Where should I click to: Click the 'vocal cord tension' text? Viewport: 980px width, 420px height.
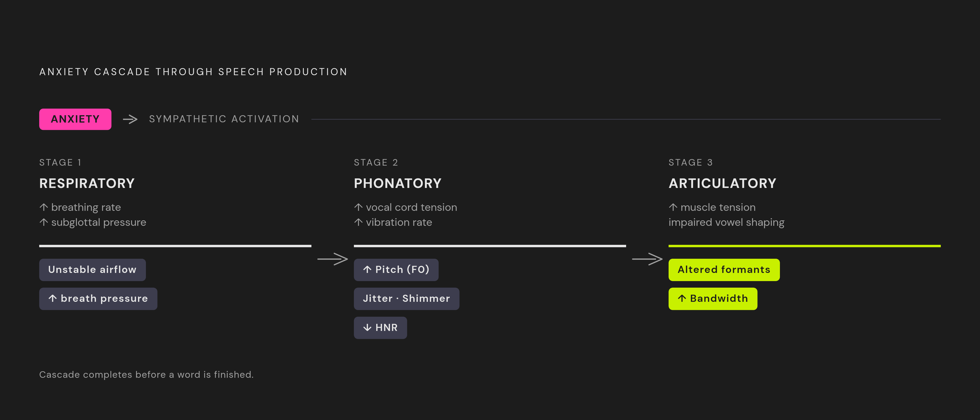tap(411, 207)
